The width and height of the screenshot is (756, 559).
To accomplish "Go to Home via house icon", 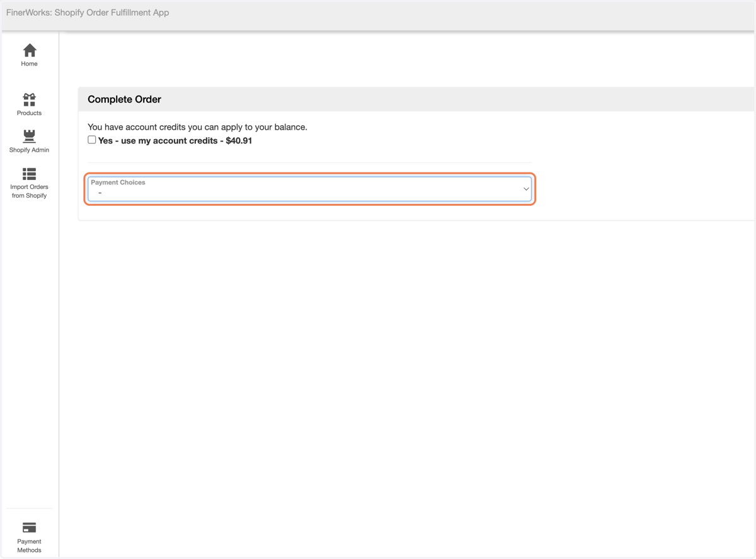I will tap(30, 50).
